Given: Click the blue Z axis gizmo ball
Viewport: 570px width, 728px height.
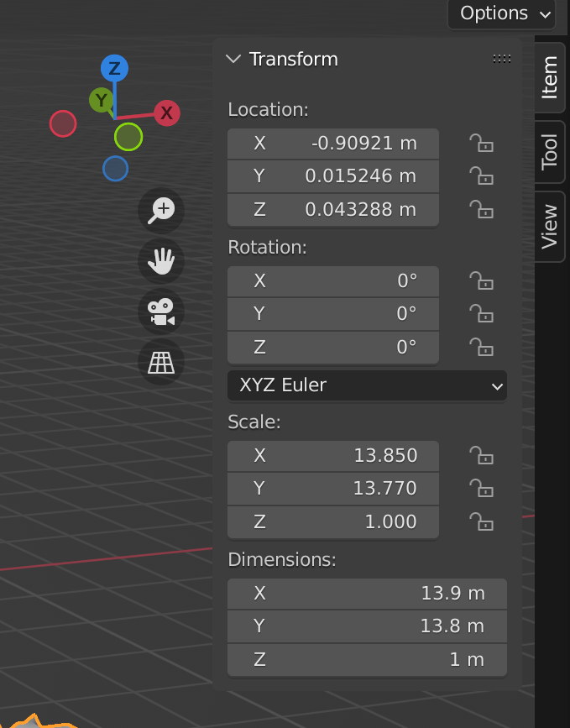Looking at the screenshot, I should coord(114,69).
